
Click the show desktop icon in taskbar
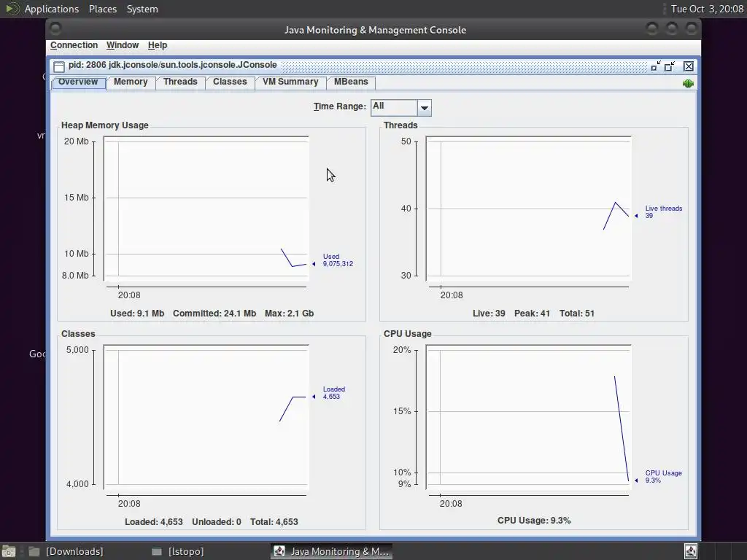click(9, 551)
